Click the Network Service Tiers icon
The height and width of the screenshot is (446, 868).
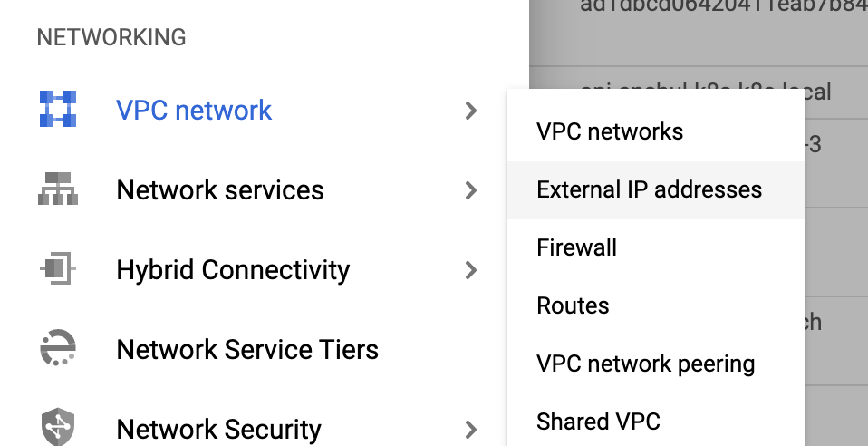(58, 348)
